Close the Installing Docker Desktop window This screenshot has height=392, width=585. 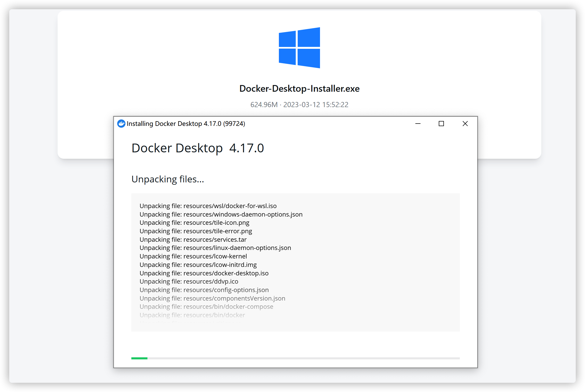[x=465, y=124]
